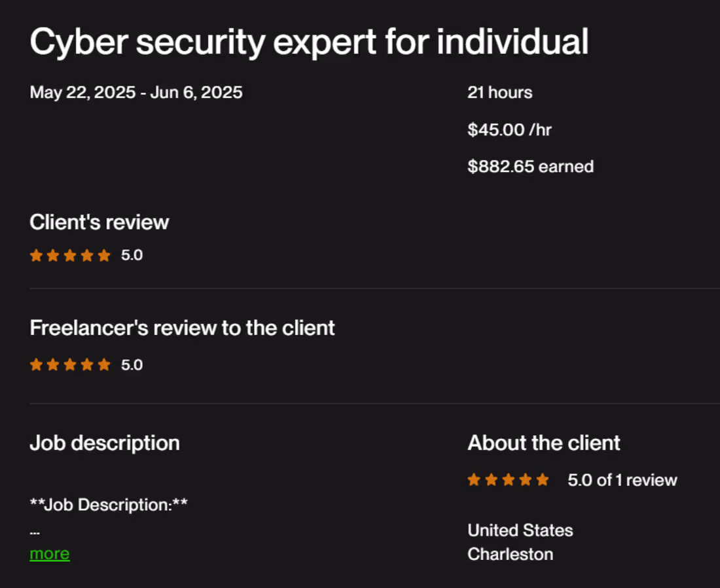The height and width of the screenshot is (588, 720).
Task: Click the last star under Freelancer's review
Action: 104,364
